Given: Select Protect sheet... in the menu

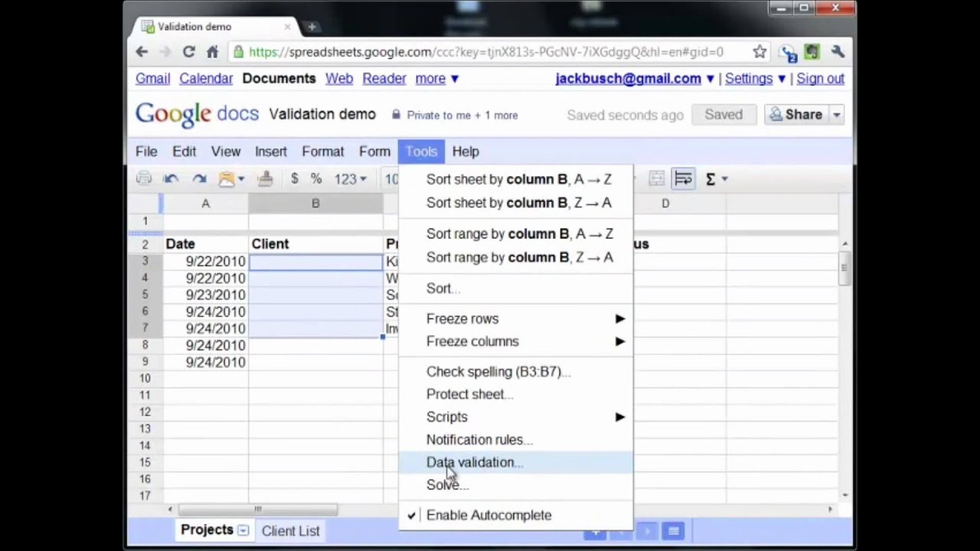Looking at the screenshot, I should (517, 394).
